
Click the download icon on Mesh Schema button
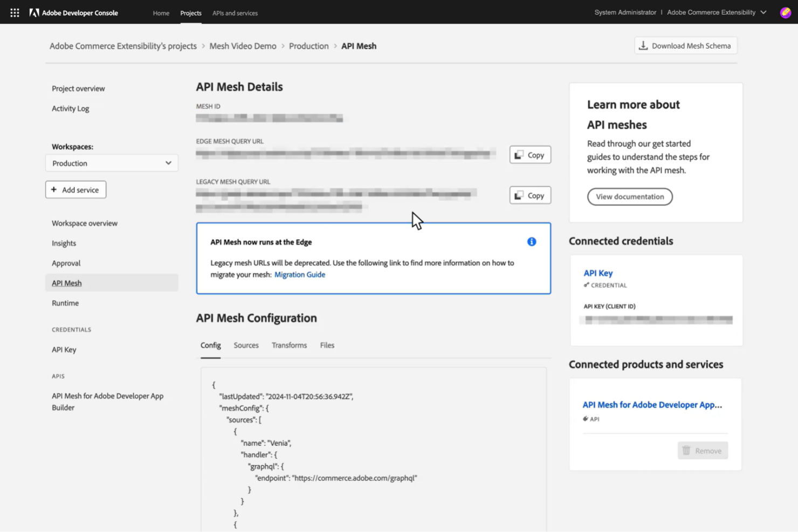point(643,45)
